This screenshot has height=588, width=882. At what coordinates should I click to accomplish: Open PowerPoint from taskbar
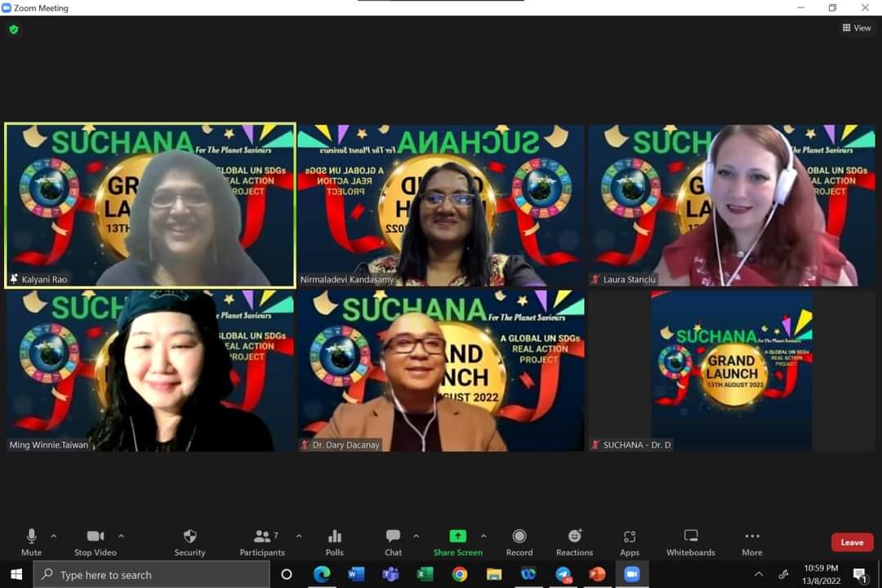(x=597, y=574)
